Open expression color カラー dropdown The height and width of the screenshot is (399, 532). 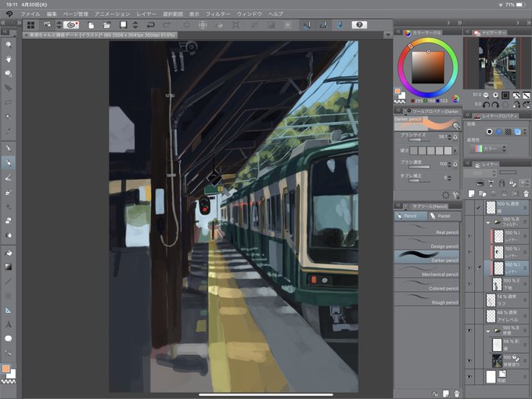(490, 149)
